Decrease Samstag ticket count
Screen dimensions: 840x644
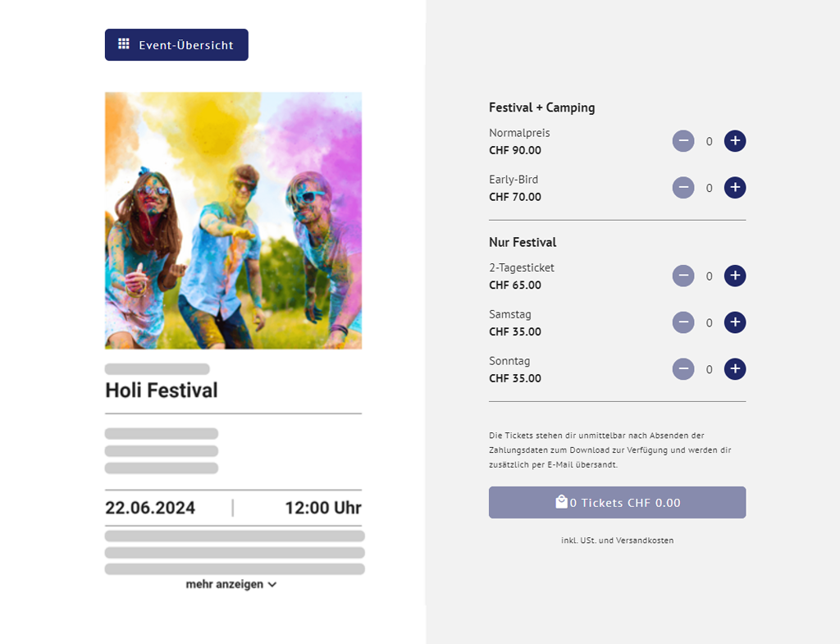click(683, 322)
